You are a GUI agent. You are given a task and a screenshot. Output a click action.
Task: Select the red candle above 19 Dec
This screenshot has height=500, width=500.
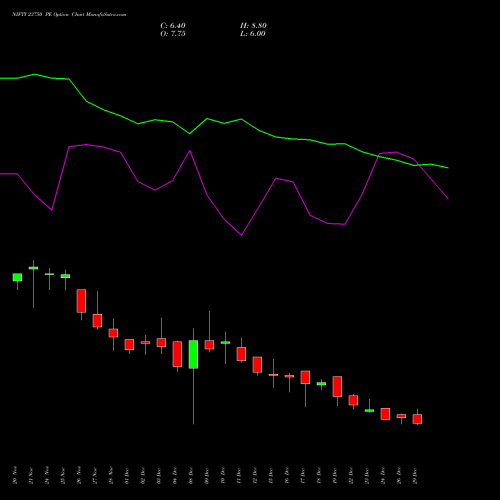pyautogui.click(x=337, y=387)
